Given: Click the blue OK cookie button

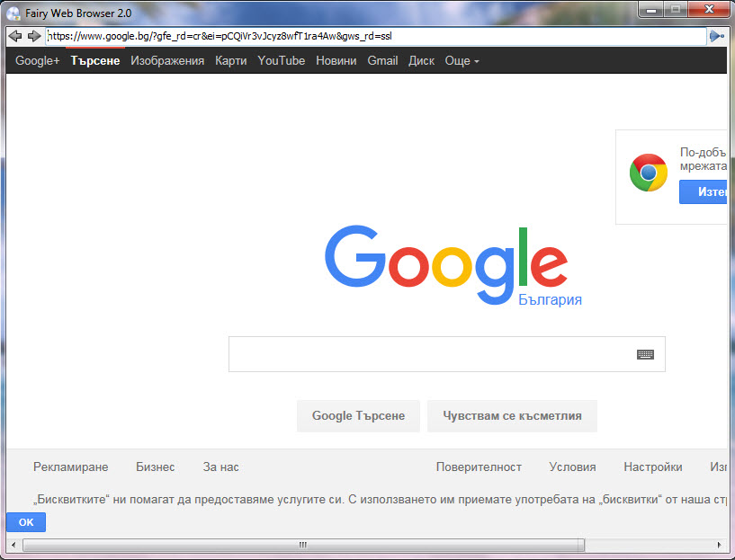Looking at the screenshot, I should pyautogui.click(x=26, y=522).
